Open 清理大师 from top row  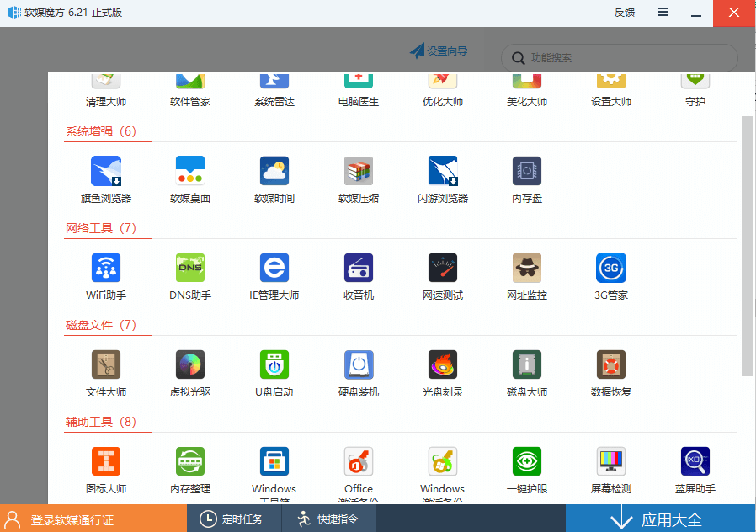(106, 81)
